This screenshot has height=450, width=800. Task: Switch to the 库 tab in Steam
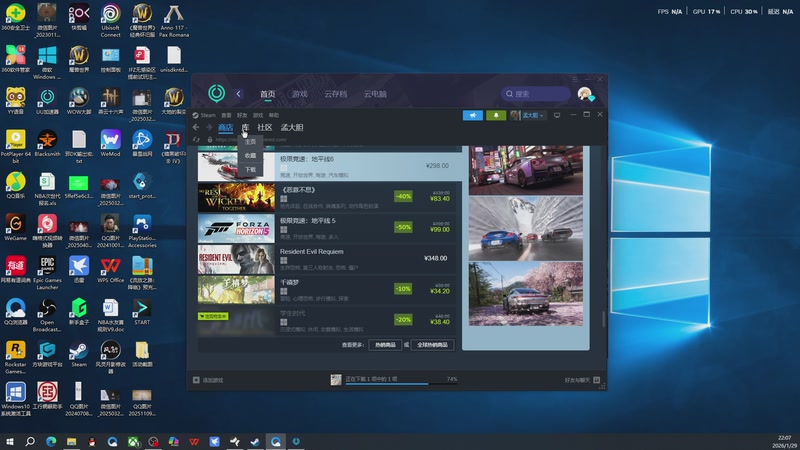[245, 128]
